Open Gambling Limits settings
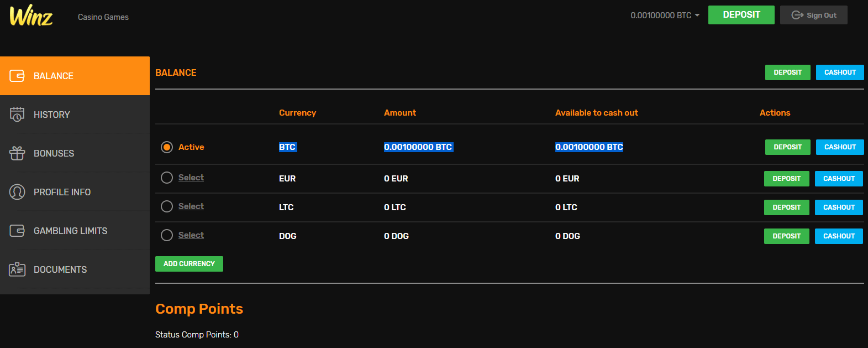This screenshot has width=868, height=348. [x=75, y=231]
